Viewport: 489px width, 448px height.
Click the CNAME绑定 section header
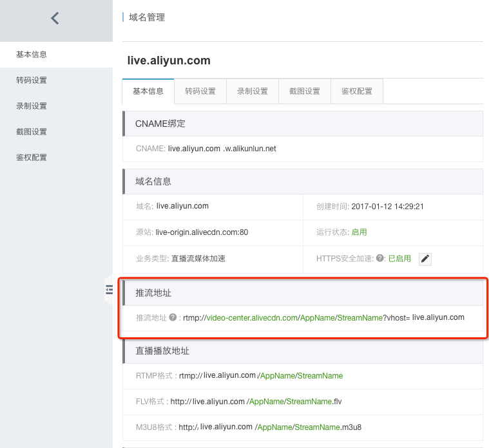303,124
